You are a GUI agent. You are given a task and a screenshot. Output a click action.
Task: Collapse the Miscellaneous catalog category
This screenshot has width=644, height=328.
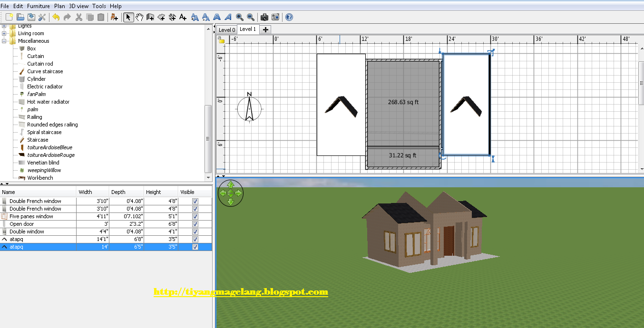click(4, 41)
